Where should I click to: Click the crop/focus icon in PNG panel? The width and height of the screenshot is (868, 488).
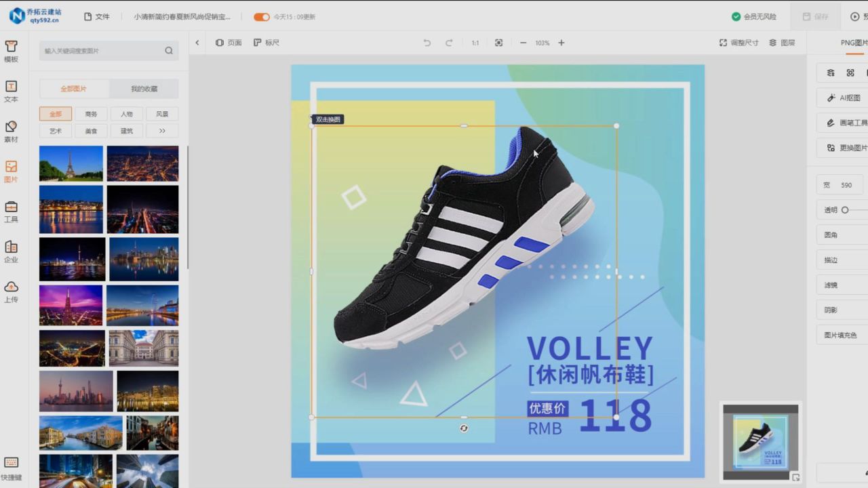tap(850, 73)
